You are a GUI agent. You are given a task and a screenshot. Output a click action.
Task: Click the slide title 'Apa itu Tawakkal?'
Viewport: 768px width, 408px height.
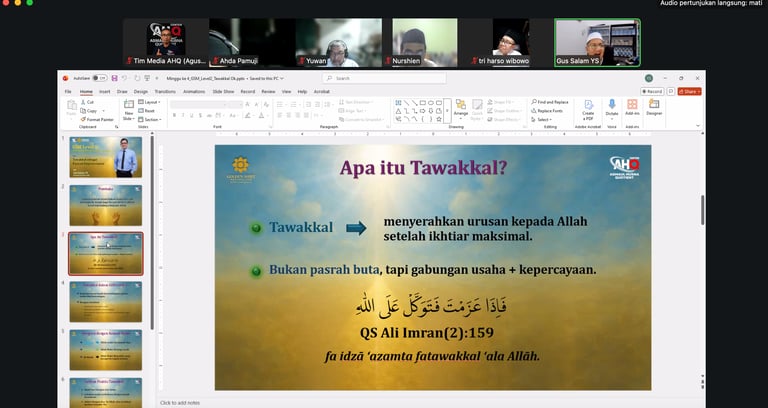point(423,168)
